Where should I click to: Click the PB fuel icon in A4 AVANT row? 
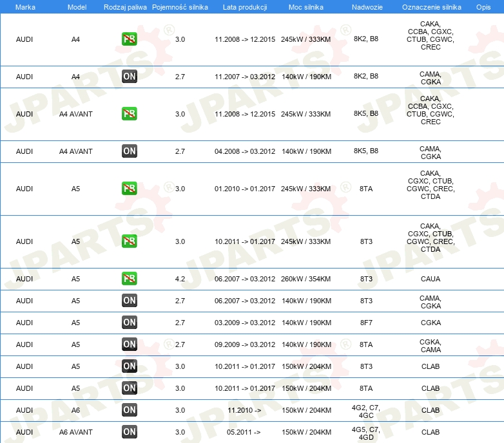(130, 114)
